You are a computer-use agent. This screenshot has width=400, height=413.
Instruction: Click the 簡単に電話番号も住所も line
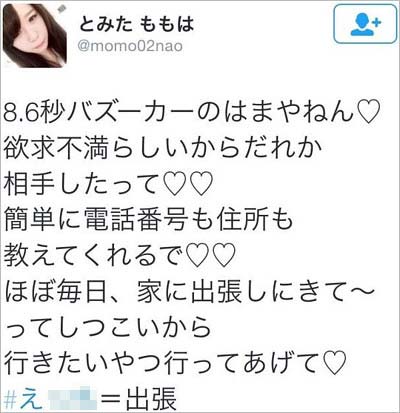coord(149,220)
